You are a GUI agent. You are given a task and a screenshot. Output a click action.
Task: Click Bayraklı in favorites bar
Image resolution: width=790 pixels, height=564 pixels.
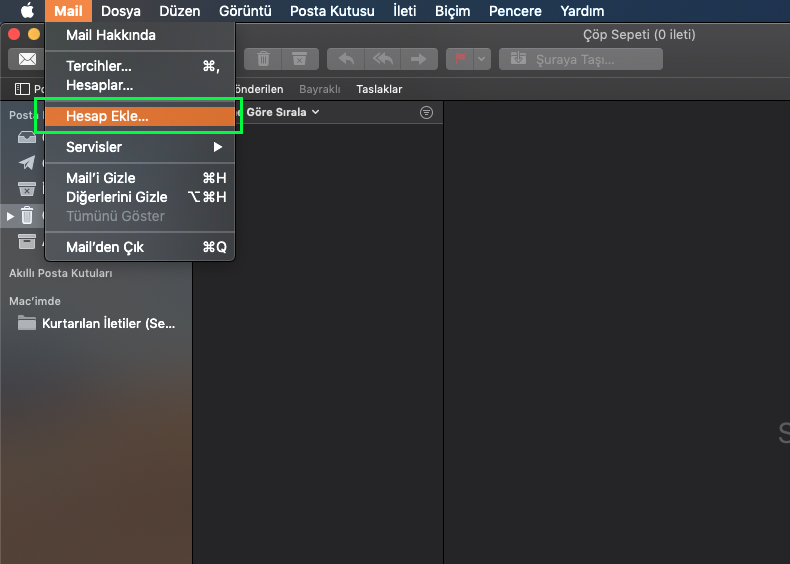(x=319, y=89)
